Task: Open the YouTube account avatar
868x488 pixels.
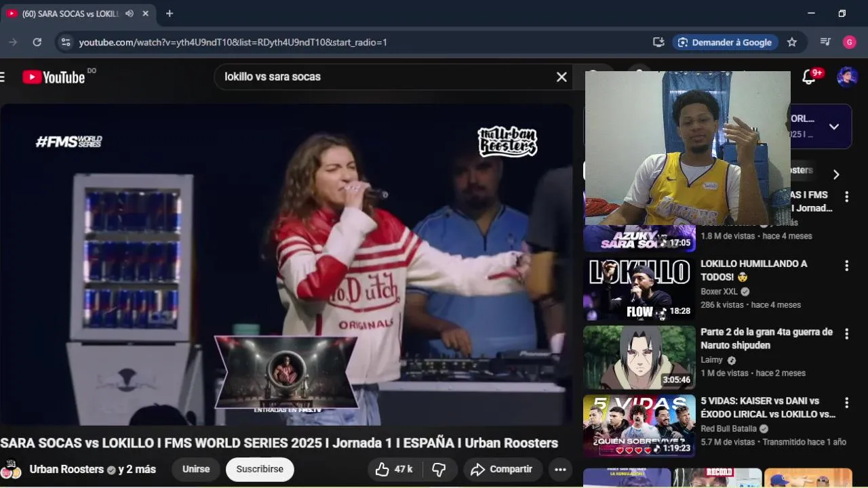Action: click(847, 77)
